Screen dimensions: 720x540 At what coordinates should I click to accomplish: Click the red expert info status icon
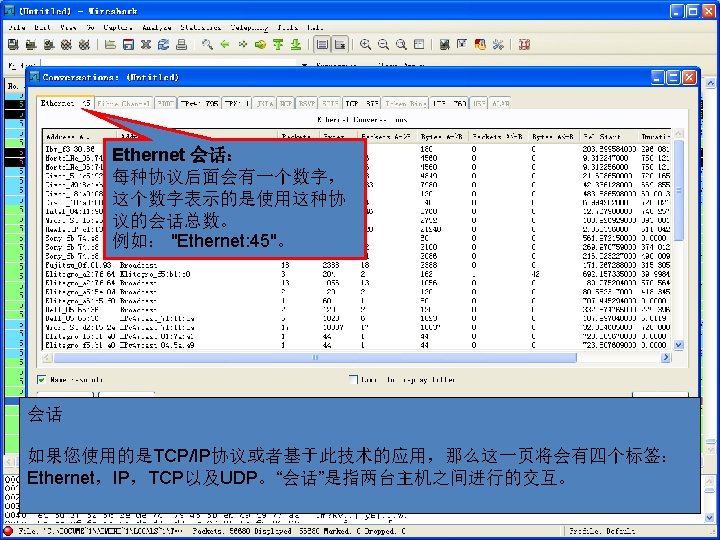[8, 531]
